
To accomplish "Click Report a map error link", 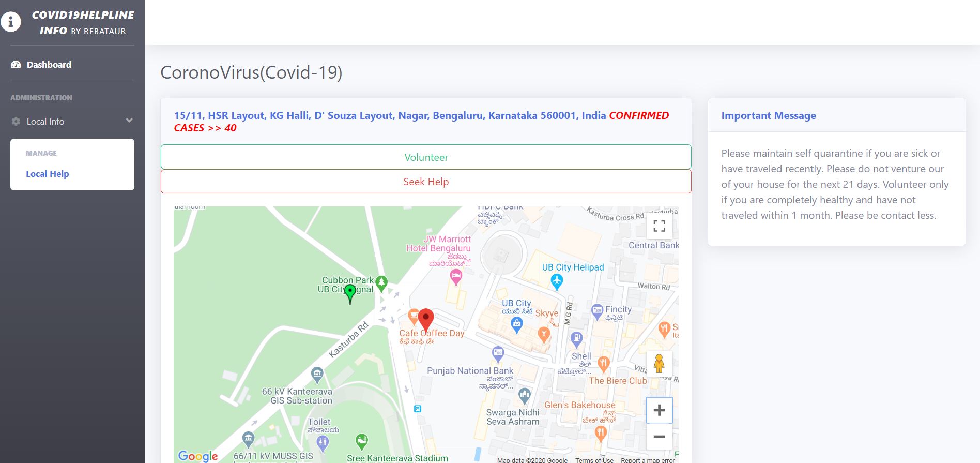I will point(648,460).
